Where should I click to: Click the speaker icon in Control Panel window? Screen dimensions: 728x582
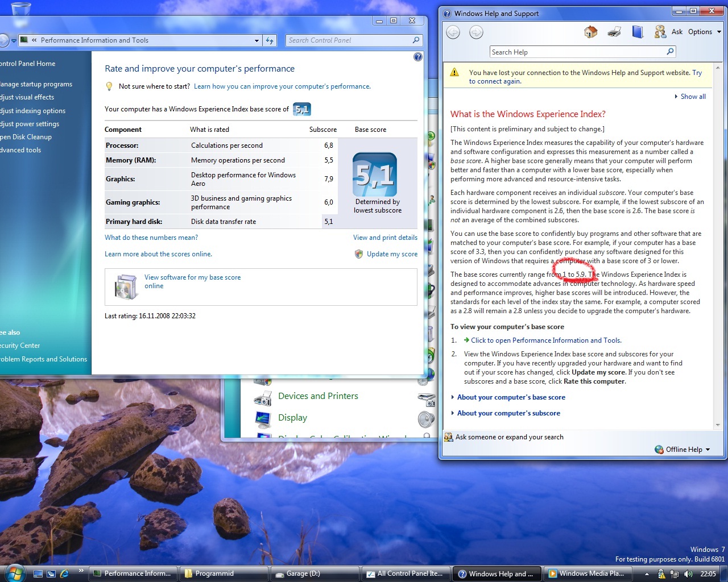(426, 419)
